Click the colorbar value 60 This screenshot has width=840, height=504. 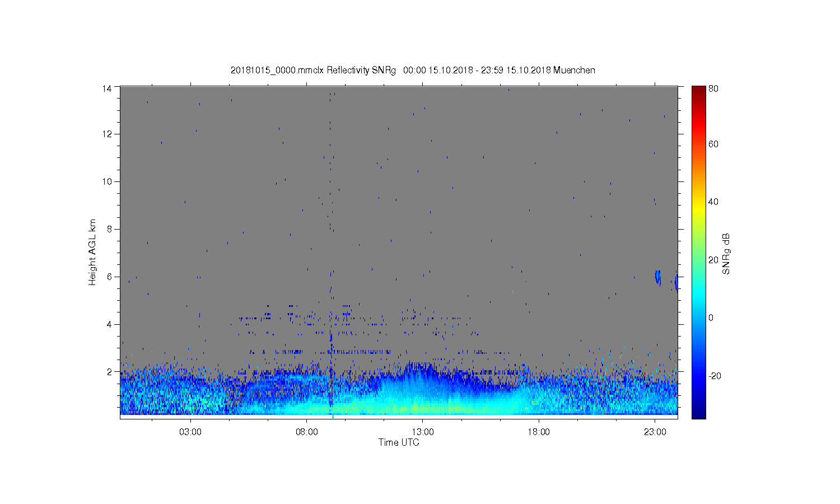713,144
